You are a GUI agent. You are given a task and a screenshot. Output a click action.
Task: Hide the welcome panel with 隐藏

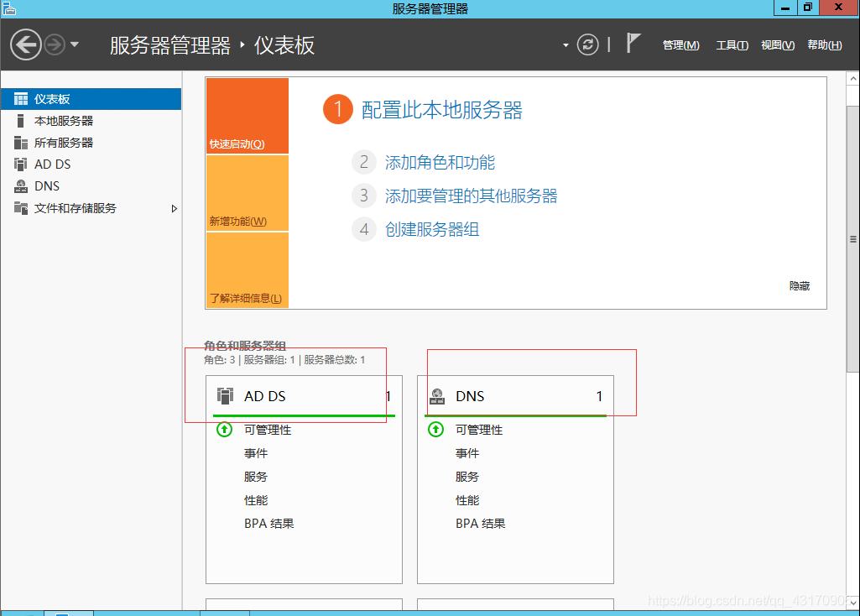pos(799,286)
